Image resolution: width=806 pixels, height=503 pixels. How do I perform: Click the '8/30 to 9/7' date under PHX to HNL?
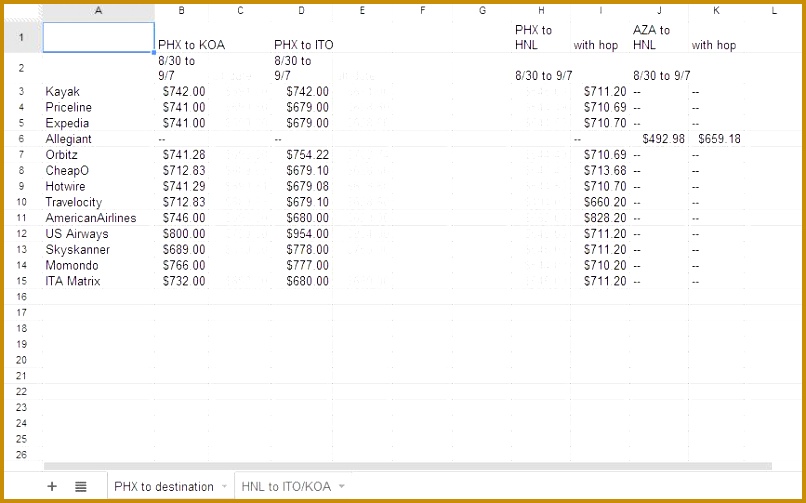click(x=543, y=76)
